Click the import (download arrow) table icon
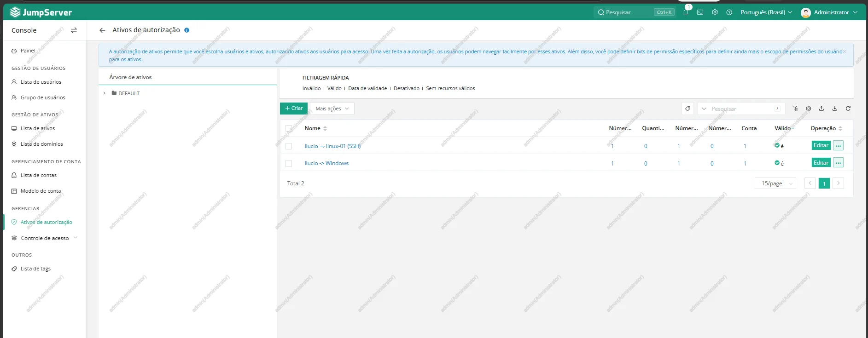The width and height of the screenshot is (868, 338). (834, 109)
